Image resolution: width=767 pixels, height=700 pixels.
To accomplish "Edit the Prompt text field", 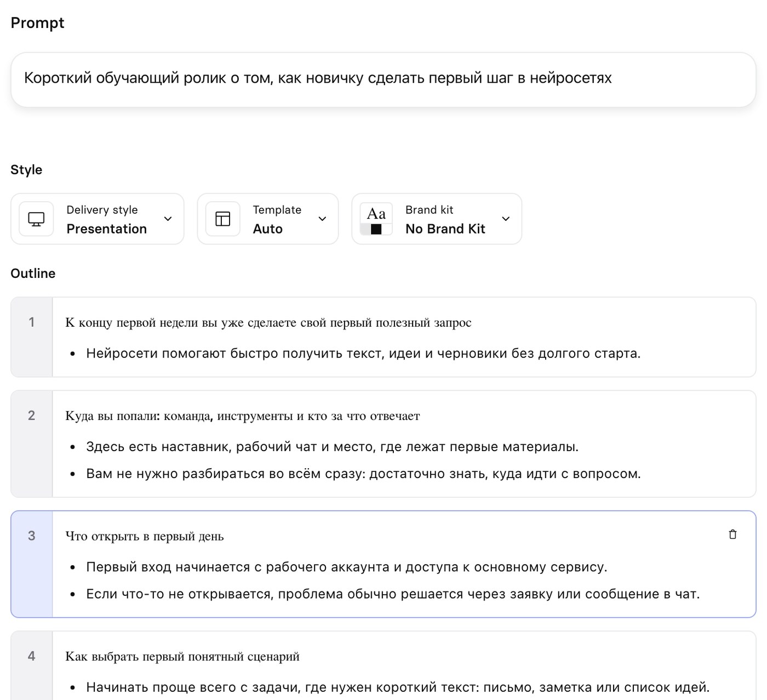I will (383, 79).
